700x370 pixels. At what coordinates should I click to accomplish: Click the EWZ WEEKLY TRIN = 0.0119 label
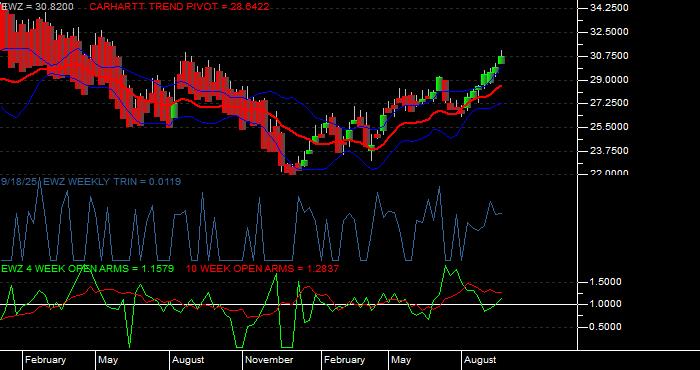click(112, 182)
